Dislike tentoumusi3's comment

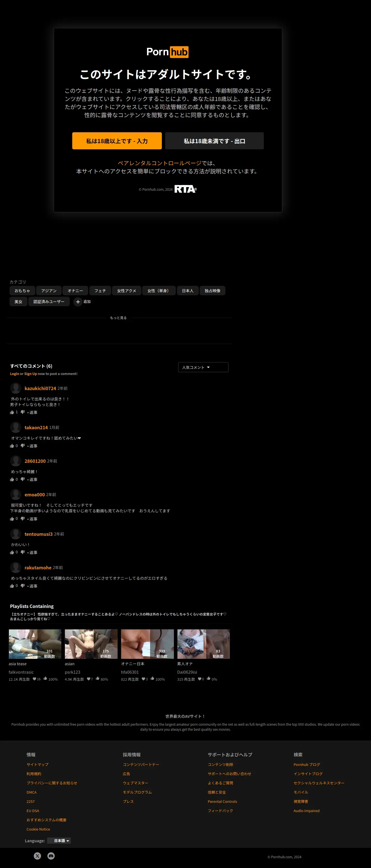[x=23, y=552]
